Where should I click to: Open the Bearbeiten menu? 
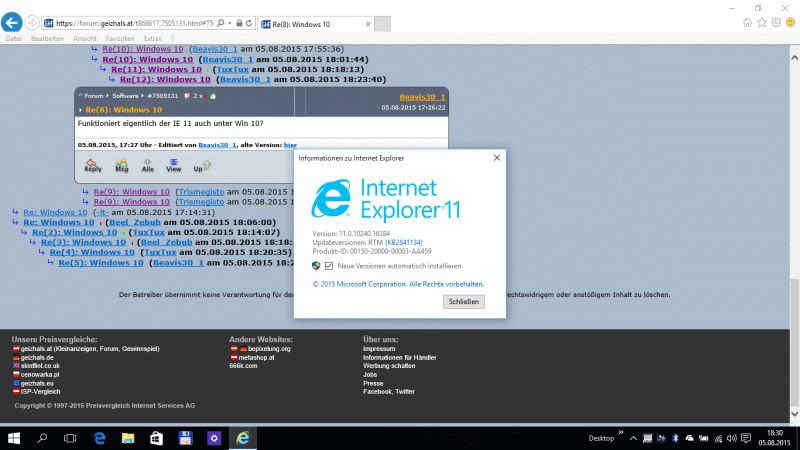(47, 38)
